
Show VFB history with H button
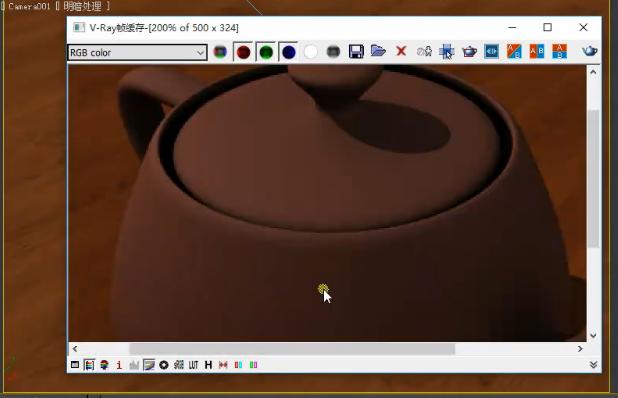208,365
